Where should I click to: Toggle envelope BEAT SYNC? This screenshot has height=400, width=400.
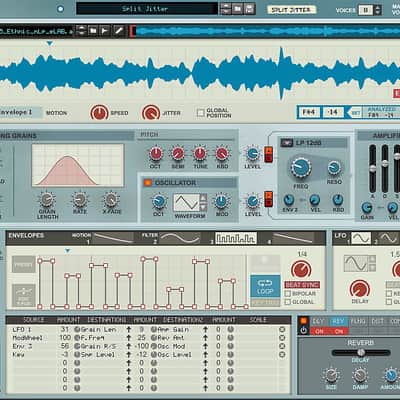pyautogui.click(x=302, y=285)
